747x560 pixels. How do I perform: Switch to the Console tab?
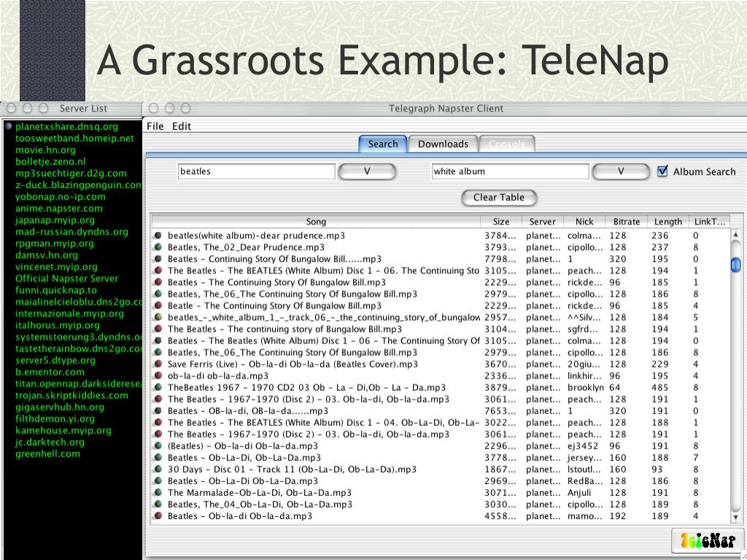(x=508, y=144)
